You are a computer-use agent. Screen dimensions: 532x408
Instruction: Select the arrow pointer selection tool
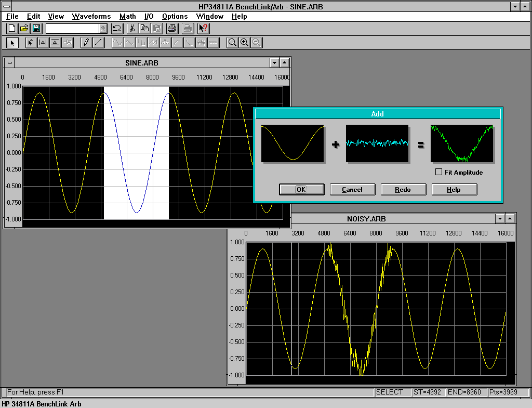pos(12,43)
